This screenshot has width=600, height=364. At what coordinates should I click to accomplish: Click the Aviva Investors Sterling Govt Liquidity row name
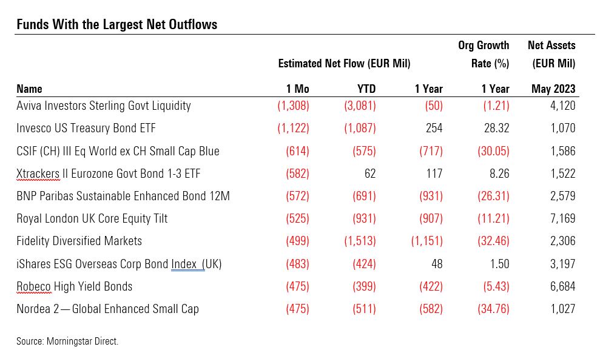click(104, 106)
